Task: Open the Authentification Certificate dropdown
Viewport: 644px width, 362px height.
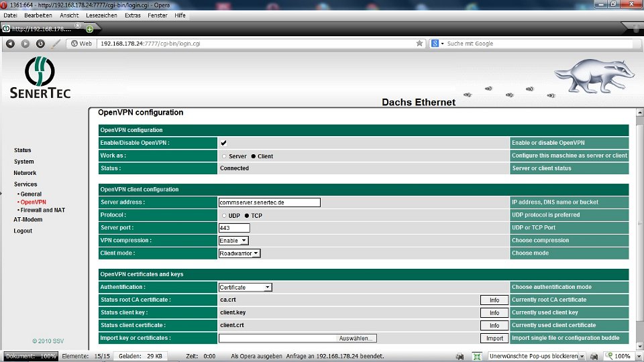Action: (245, 287)
